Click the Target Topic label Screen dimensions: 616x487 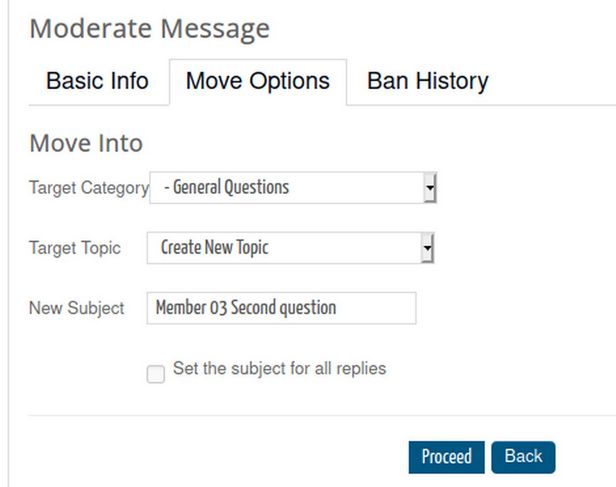click(75, 248)
